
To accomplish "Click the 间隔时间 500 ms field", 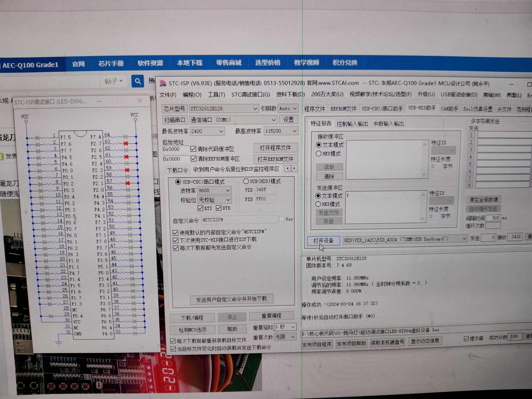I will click(x=493, y=218).
